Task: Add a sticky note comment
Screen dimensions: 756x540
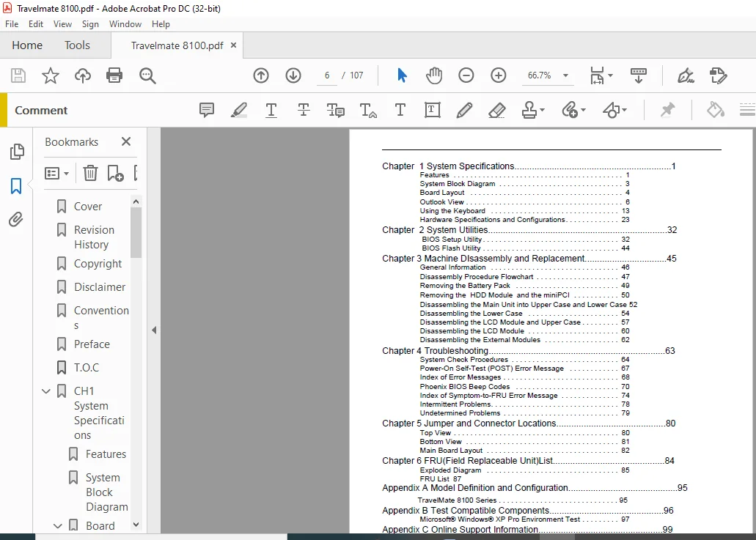Action: (x=207, y=111)
